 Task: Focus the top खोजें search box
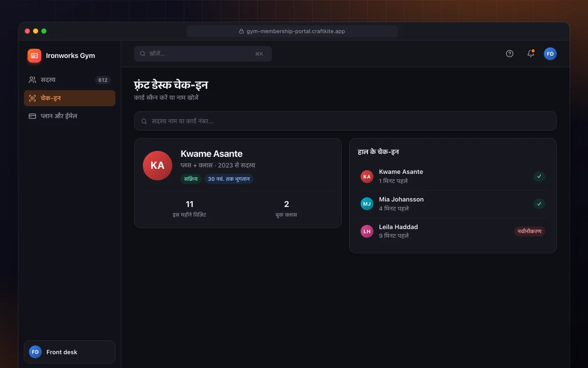203,54
